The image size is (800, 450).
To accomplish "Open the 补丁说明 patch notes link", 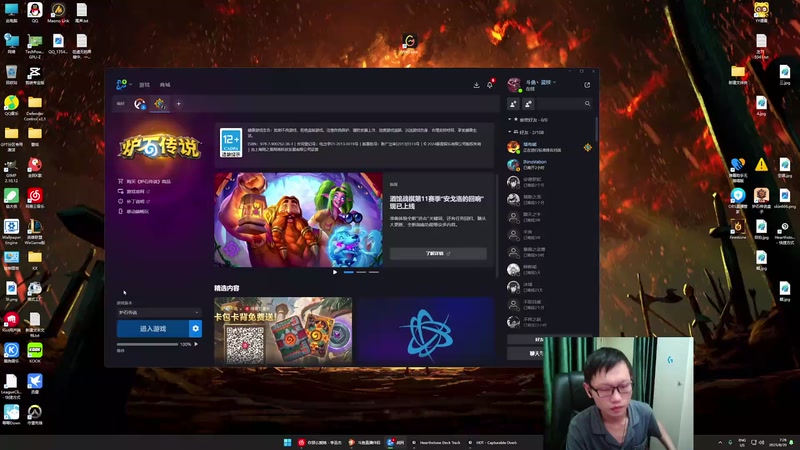I will tap(134, 202).
